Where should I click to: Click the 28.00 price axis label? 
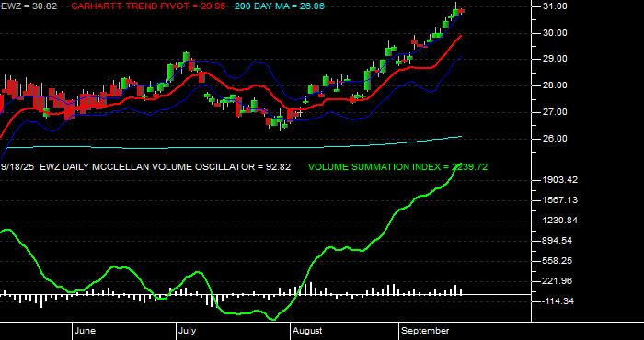coord(555,85)
